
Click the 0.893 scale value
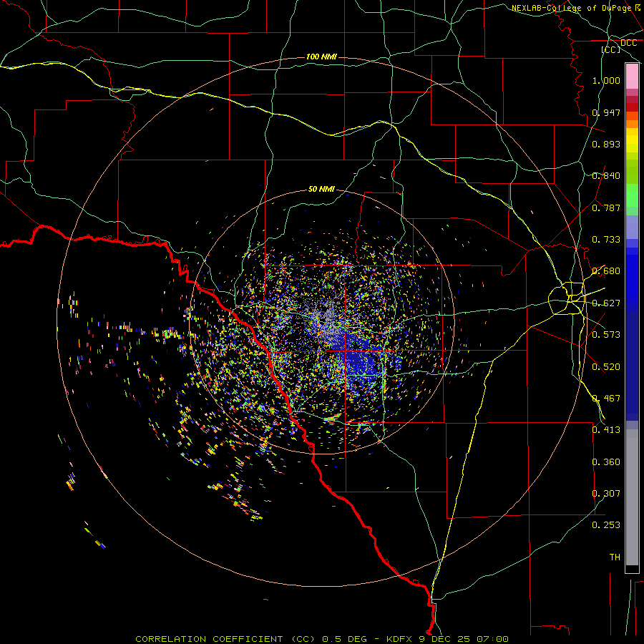pyautogui.click(x=606, y=144)
